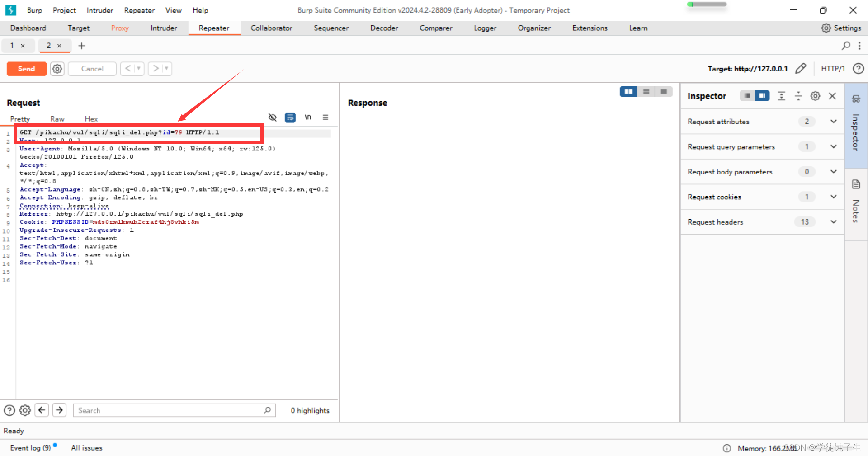The width and height of the screenshot is (868, 456).
Task: Add a new Repeater tab
Action: click(x=82, y=46)
